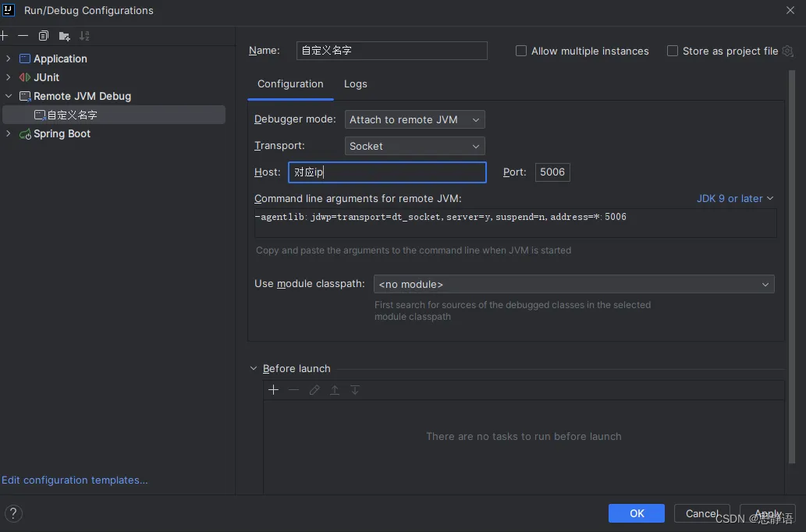This screenshot has height=532, width=806.
Task: Enable Store as project file checkbox
Action: [x=672, y=51]
